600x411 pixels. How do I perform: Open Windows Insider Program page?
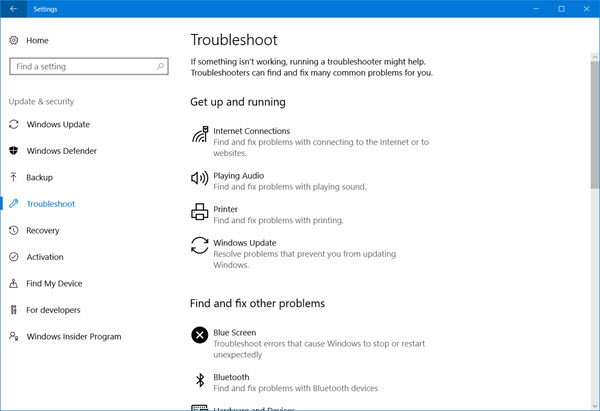[74, 337]
